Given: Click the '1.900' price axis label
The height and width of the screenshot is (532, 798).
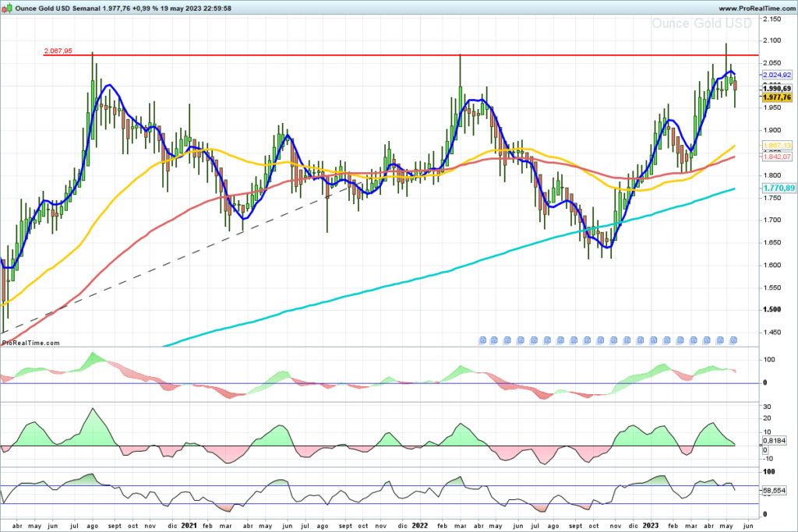Looking at the screenshot, I should pyautogui.click(x=772, y=130).
